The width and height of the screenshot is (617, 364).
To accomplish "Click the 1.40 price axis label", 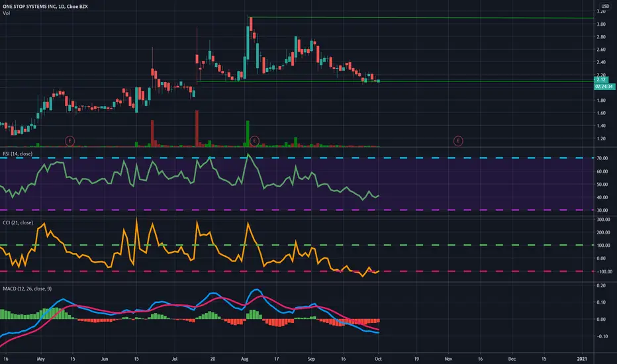I will click(x=601, y=126).
